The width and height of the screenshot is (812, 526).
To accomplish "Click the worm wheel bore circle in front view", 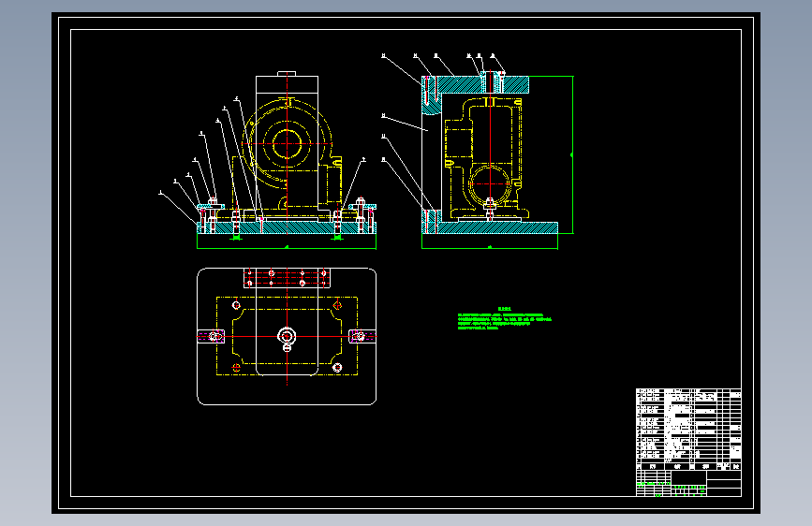I will point(287,144).
